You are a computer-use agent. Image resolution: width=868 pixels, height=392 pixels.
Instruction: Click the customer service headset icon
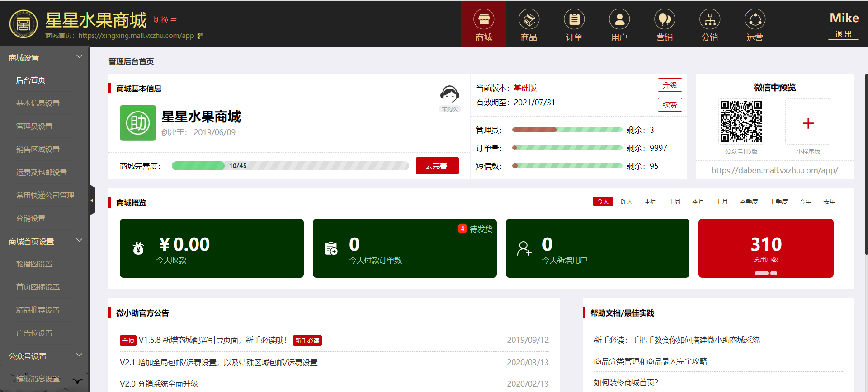tap(449, 94)
